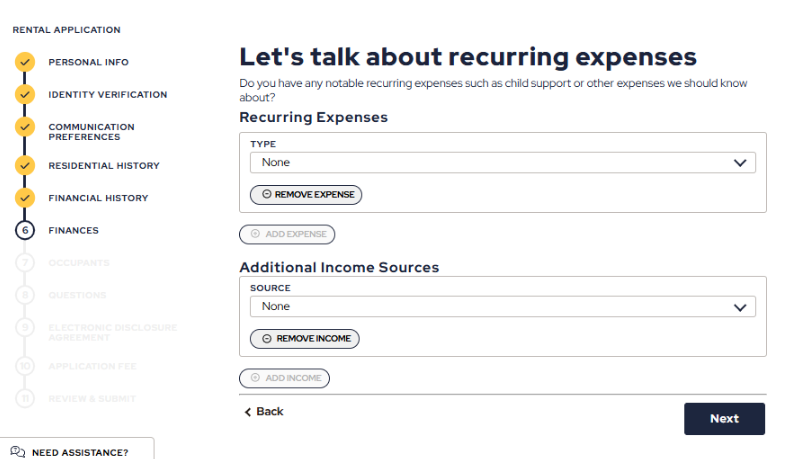The width and height of the screenshot is (797, 459).
Task: Click the chevron arrow of Source dropdown
Action: tap(740, 308)
